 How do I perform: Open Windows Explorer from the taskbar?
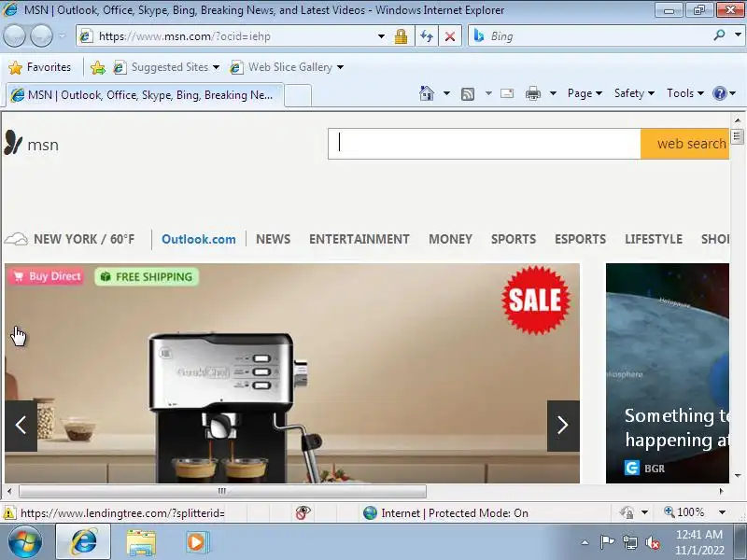pos(141,543)
